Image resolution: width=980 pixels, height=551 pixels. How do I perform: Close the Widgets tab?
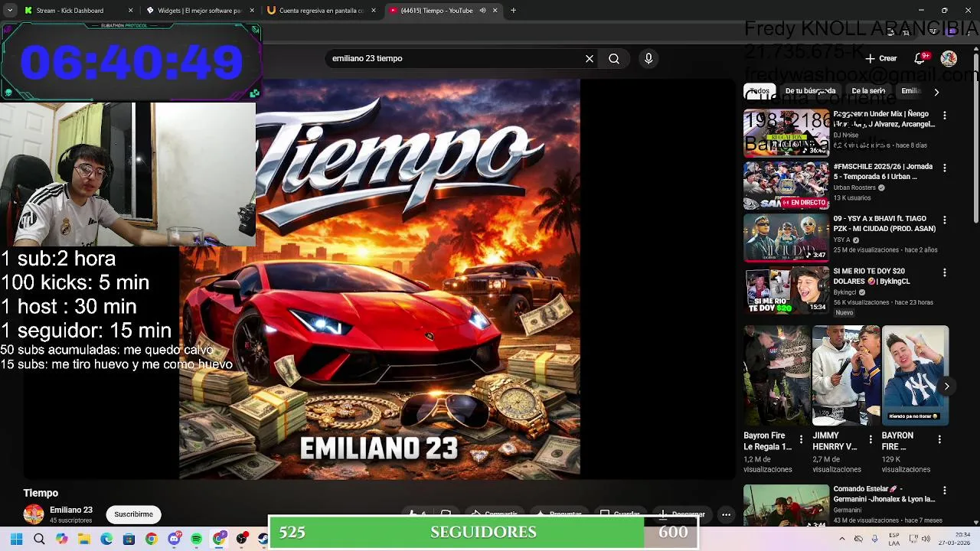coord(252,11)
